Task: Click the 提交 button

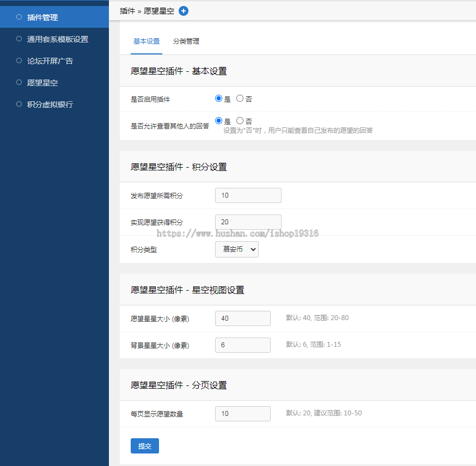Action: (x=145, y=446)
